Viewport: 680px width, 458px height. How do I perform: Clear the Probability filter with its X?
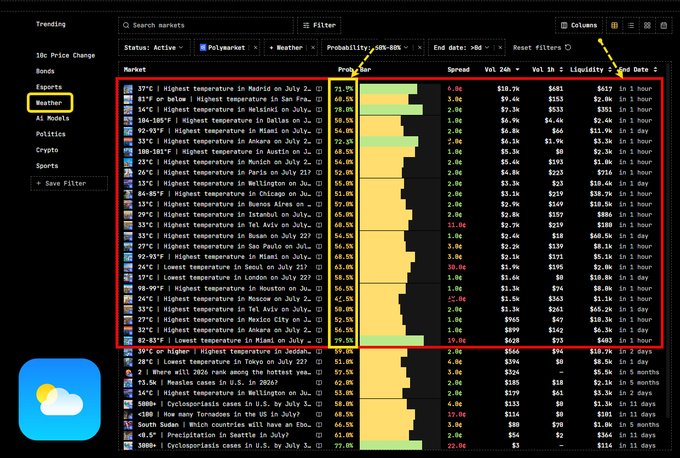[420, 48]
